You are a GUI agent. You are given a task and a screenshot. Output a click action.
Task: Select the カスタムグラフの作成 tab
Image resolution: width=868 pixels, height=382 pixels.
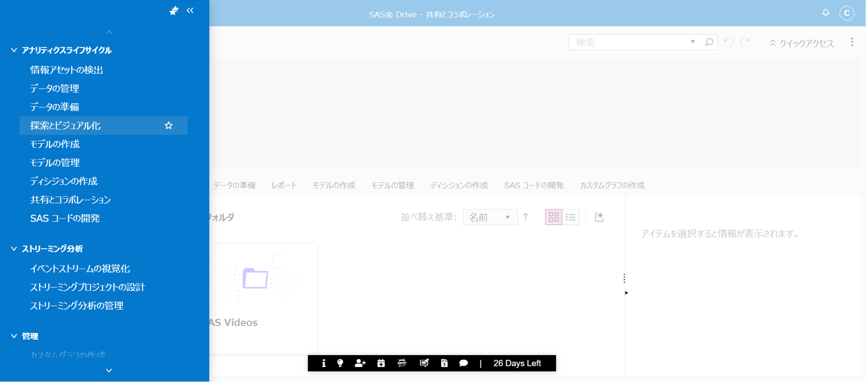612,185
